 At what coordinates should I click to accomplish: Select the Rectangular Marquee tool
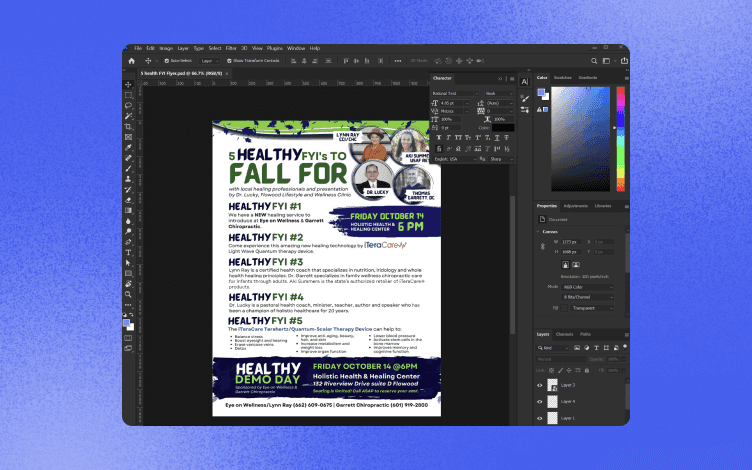click(x=128, y=95)
